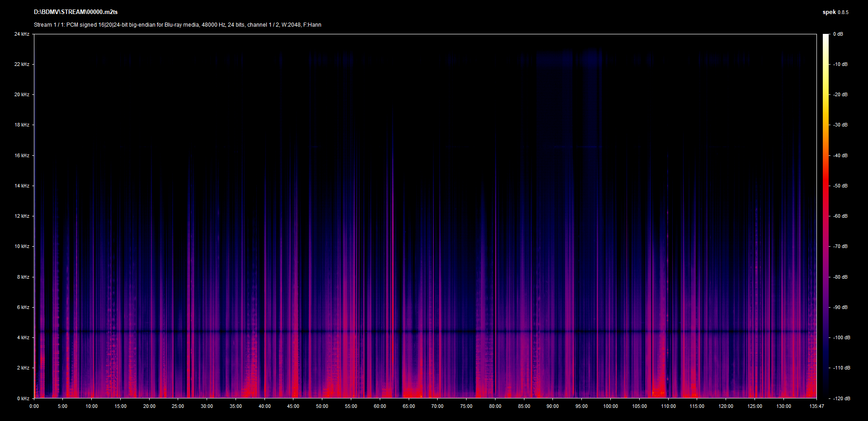Click the 16 kHz frequency axis label
868x421 pixels.
click(x=22, y=155)
